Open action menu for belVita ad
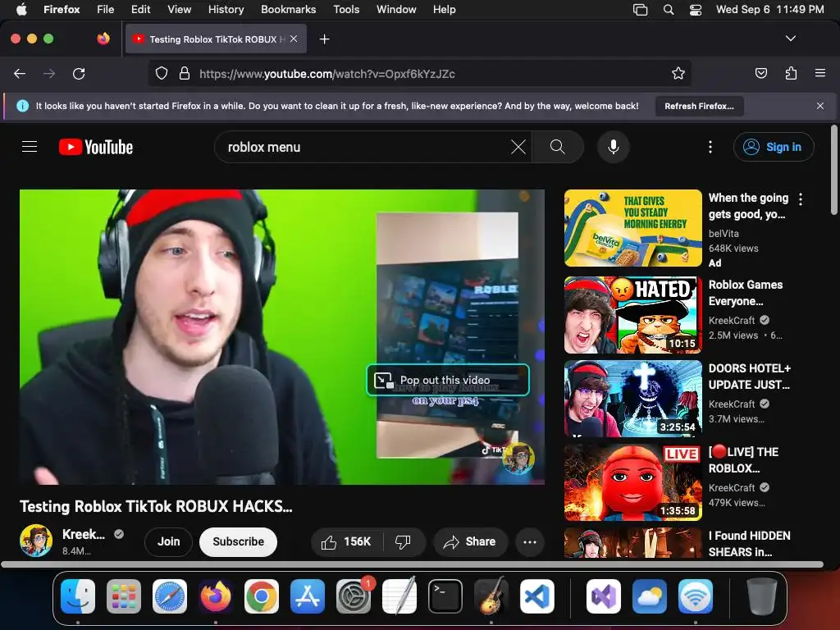This screenshot has width=840, height=630. 801,199
